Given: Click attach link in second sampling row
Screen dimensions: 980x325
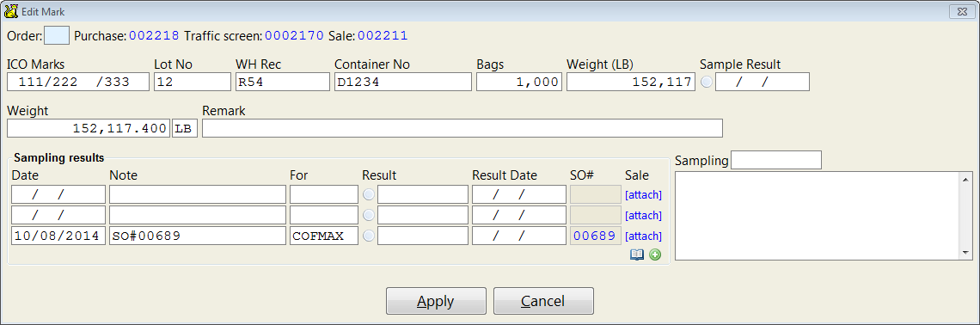Looking at the screenshot, I should click(x=643, y=216).
